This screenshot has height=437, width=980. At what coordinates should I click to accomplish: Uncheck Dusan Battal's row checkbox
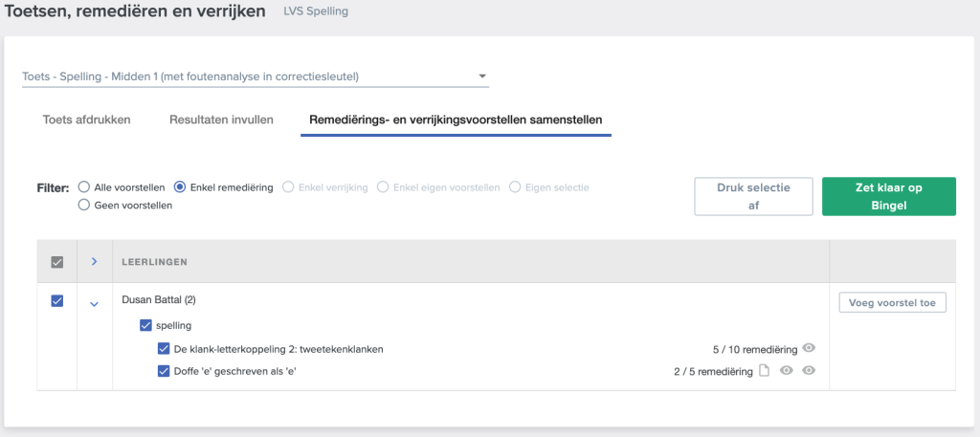point(56,300)
